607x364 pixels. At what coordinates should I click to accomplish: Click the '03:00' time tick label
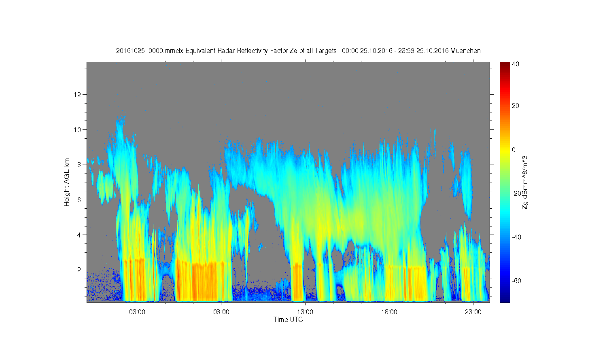[137, 312]
